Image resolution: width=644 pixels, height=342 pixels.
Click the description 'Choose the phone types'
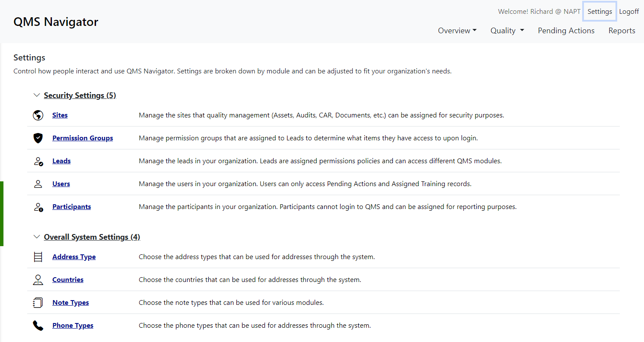pyautogui.click(x=255, y=326)
